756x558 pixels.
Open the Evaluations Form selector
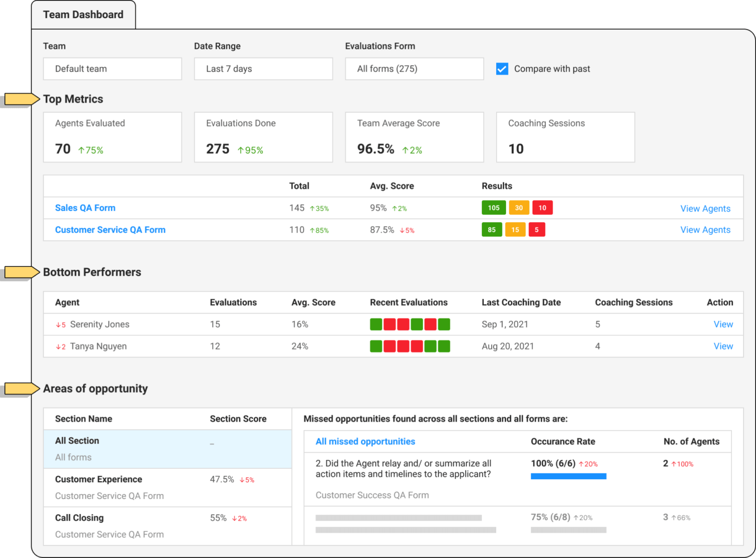point(414,68)
